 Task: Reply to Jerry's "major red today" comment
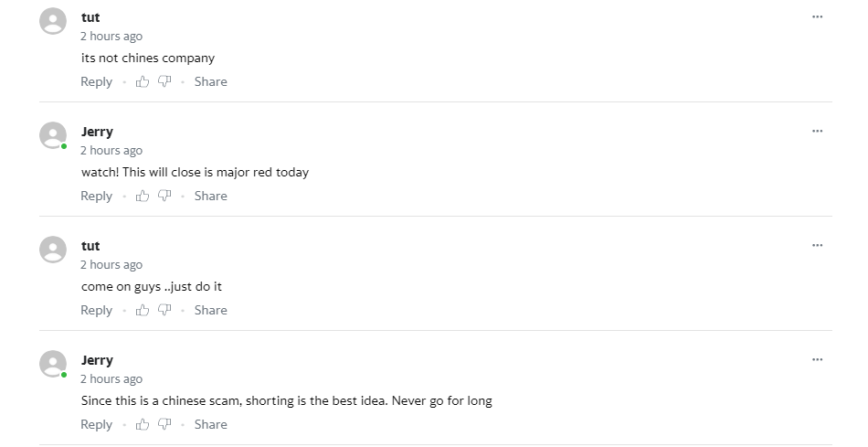96,197
